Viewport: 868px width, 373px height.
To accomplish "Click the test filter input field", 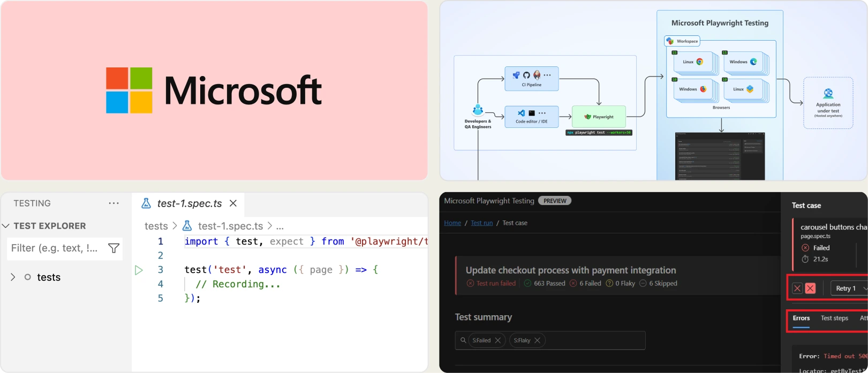I will [x=56, y=248].
